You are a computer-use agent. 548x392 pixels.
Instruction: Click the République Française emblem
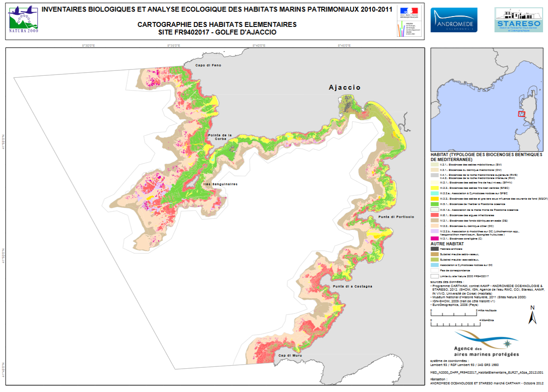pos(408,11)
